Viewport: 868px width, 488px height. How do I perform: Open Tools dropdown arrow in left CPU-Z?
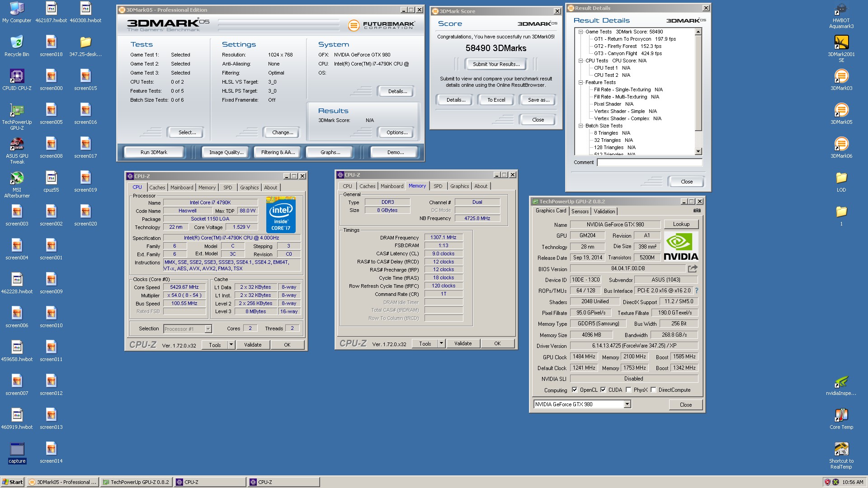231,345
